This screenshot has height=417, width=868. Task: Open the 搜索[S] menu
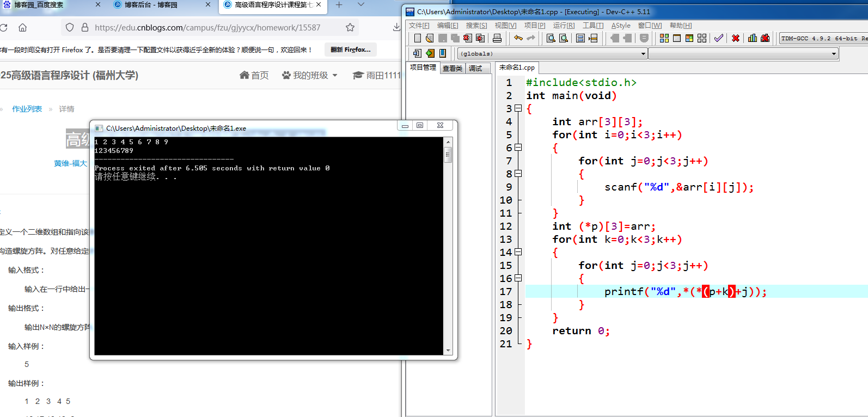(476, 26)
